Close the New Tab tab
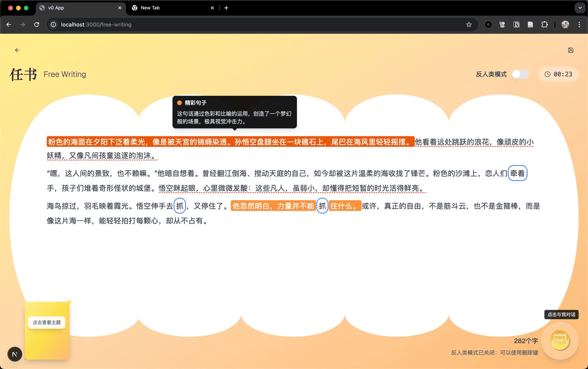Image resolution: width=588 pixels, height=369 pixels. pyautogui.click(x=212, y=8)
